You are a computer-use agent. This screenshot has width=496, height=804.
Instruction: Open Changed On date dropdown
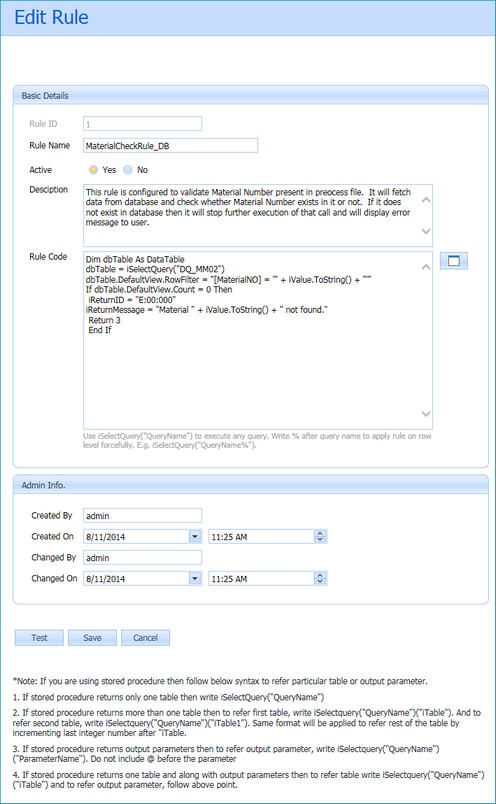tap(195, 578)
